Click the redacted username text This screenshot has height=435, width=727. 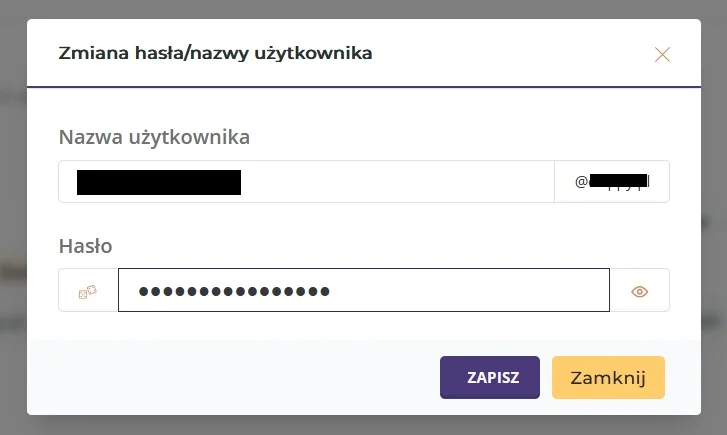(159, 182)
